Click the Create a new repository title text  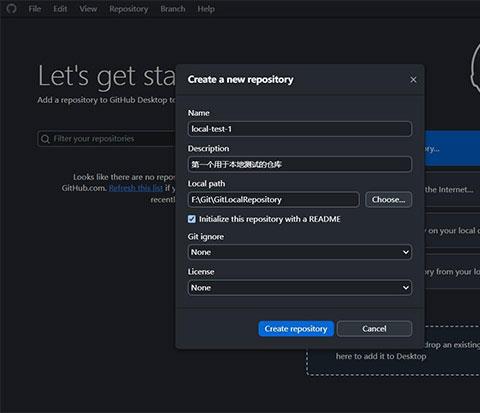[240, 80]
